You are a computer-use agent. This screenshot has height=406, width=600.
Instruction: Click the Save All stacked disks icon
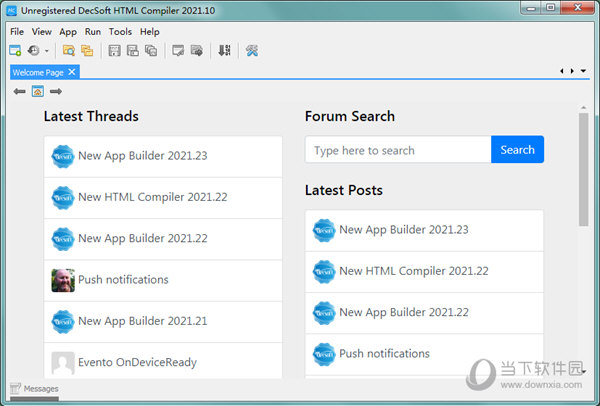tap(151, 51)
